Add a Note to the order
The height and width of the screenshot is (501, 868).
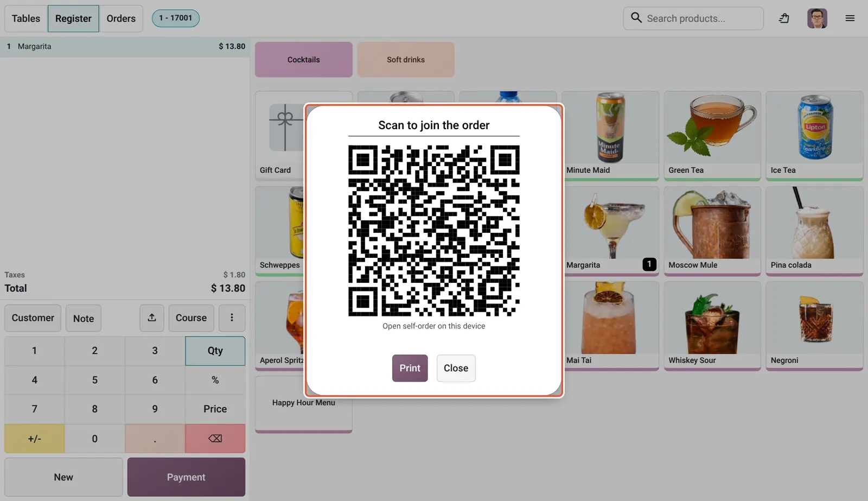(84, 318)
